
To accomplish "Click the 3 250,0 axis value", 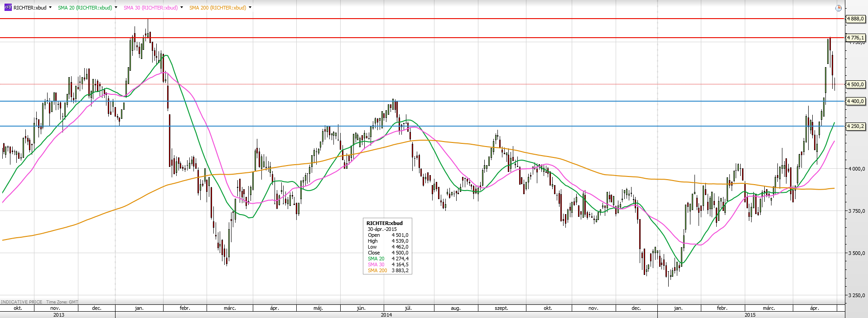I will point(856,295).
